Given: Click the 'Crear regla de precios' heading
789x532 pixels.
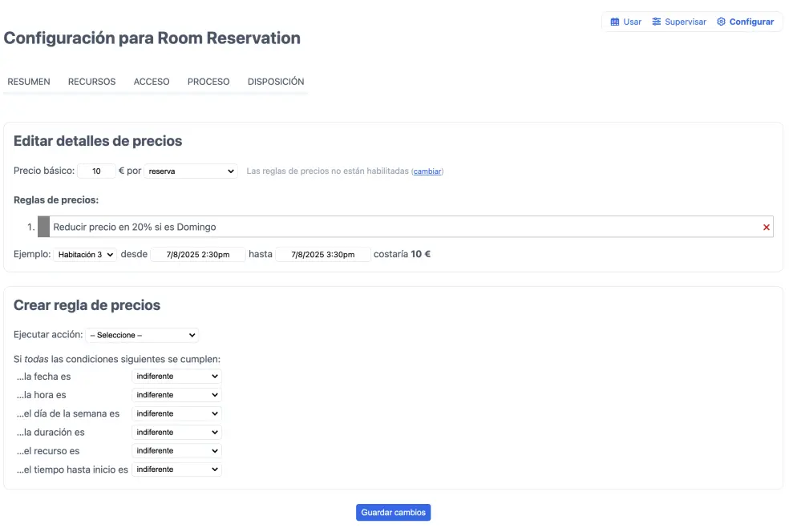Looking at the screenshot, I should coord(87,305).
